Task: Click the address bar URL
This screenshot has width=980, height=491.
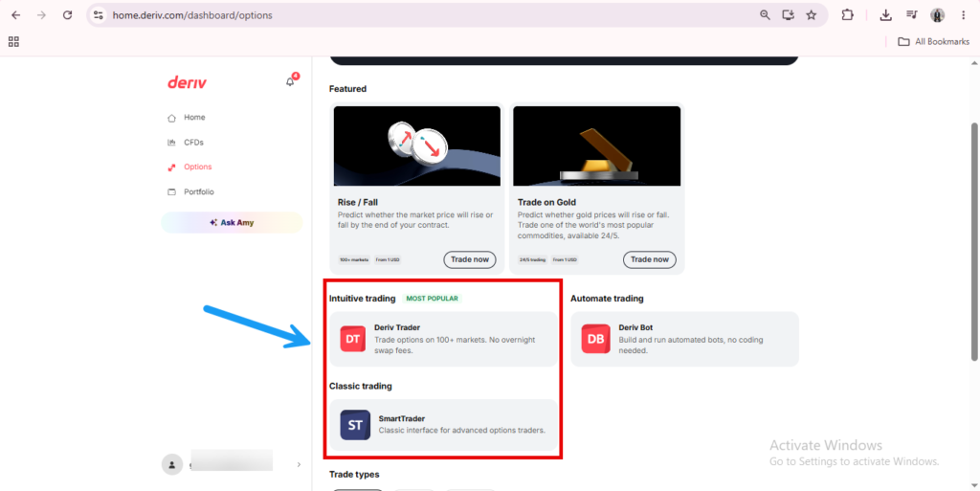Action: pyautogui.click(x=192, y=15)
